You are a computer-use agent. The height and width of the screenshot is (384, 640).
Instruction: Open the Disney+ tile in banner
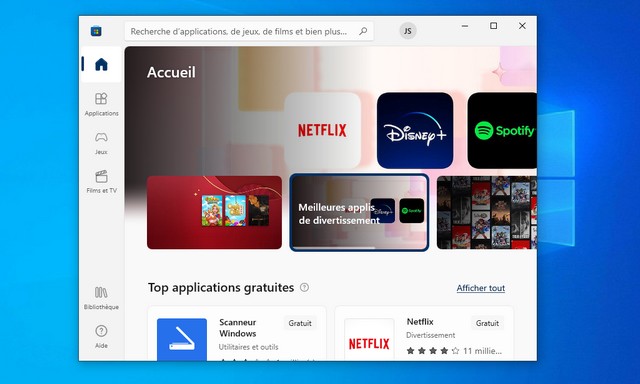pos(415,131)
